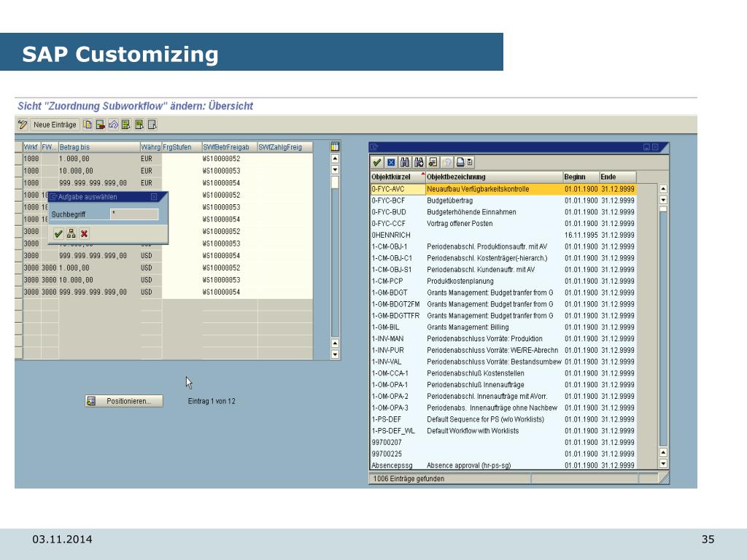
Task: Accept selection with green check in hit list
Action: click(377, 163)
